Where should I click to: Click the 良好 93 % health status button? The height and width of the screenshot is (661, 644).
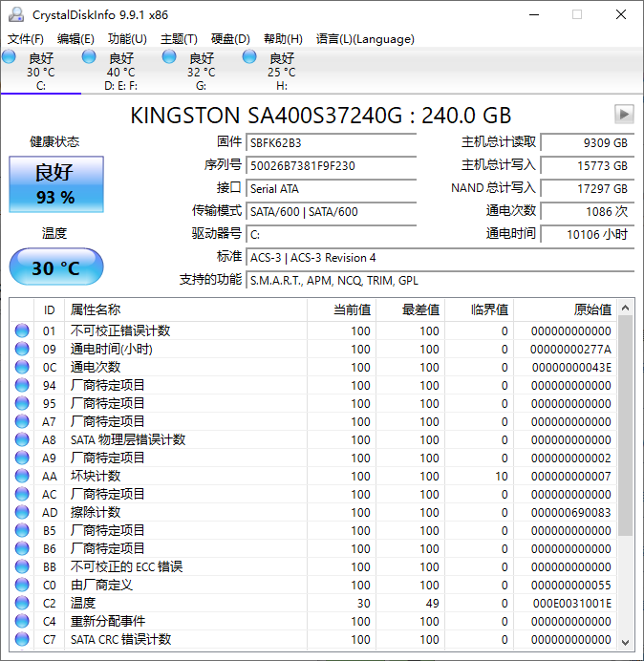pos(56,184)
